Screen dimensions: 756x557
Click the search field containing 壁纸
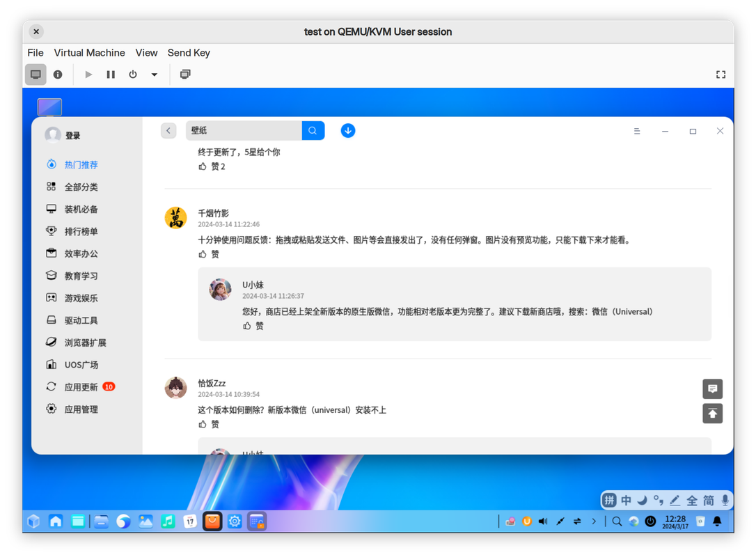[244, 131]
